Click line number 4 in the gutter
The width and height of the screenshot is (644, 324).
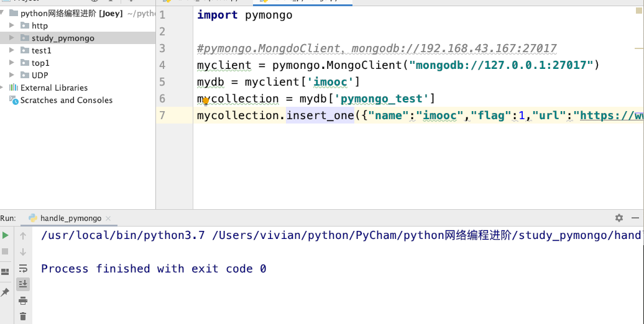pyautogui.click(x=162, y=65)
